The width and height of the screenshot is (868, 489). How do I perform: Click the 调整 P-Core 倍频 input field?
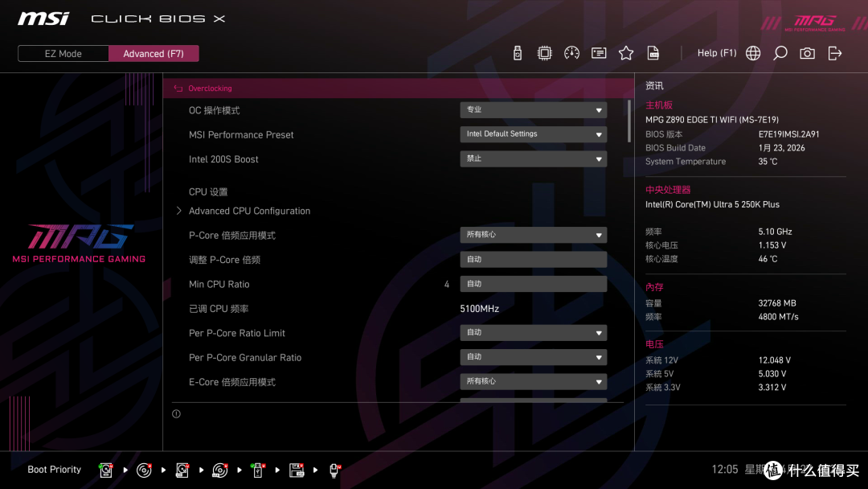[533, 259]
